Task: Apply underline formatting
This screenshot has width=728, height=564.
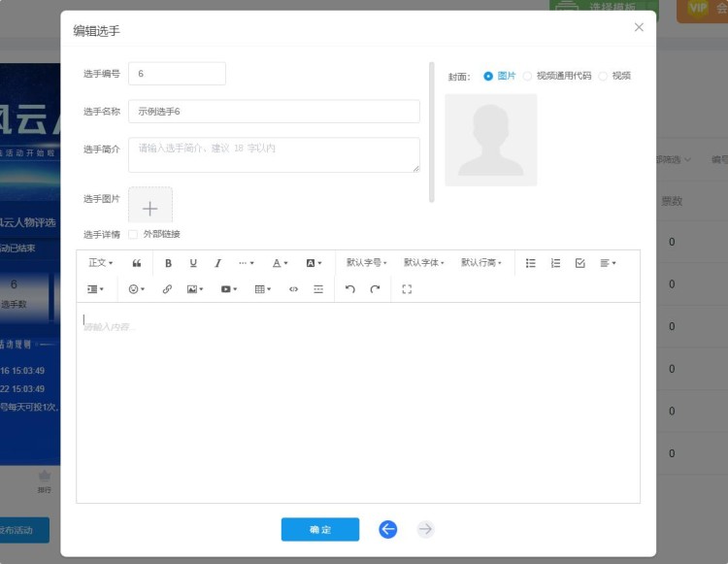Action: (x=193, y=263)
